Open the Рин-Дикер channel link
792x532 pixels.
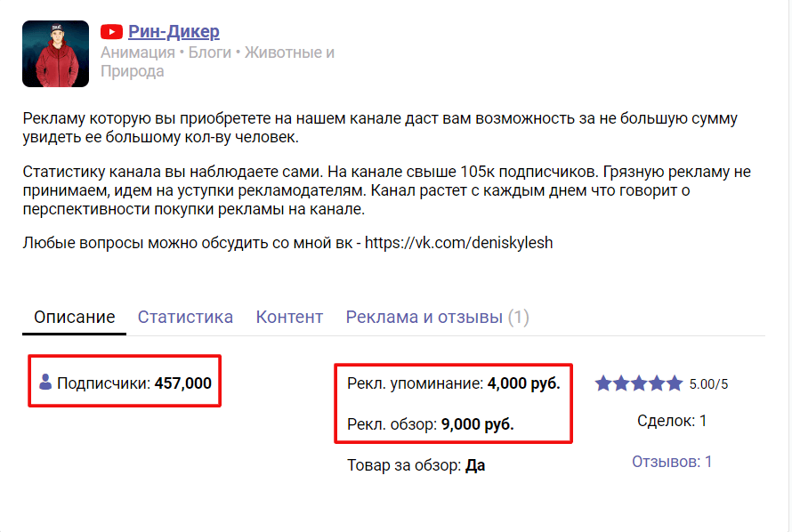[x=174, y=32]
